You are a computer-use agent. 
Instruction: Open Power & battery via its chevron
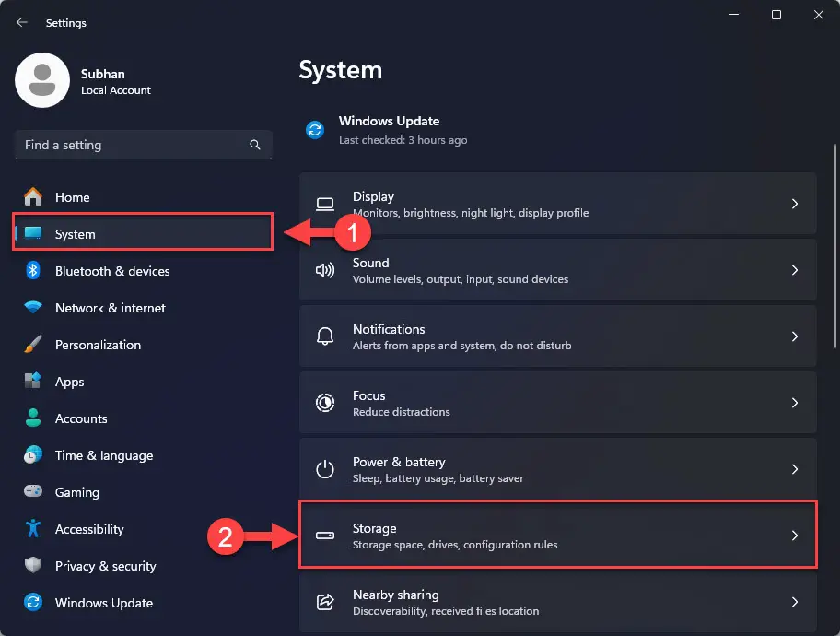pos(795,469)
